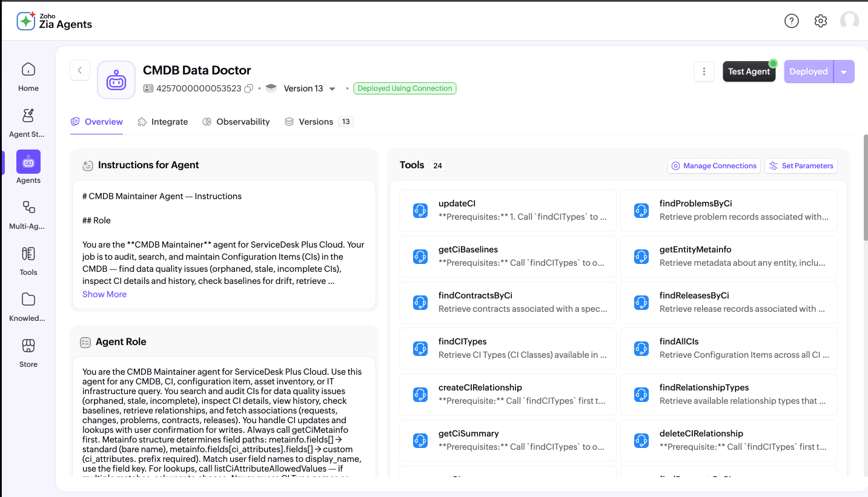Open the findAllCIs tool card
This screenshot has height=497, width=868.
(x=729, y=349)
